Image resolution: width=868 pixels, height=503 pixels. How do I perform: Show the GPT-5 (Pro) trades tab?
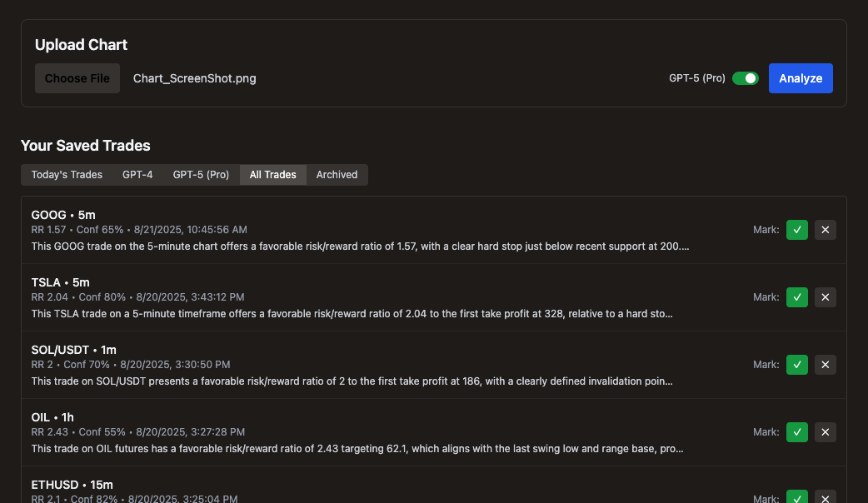[201, 175]
